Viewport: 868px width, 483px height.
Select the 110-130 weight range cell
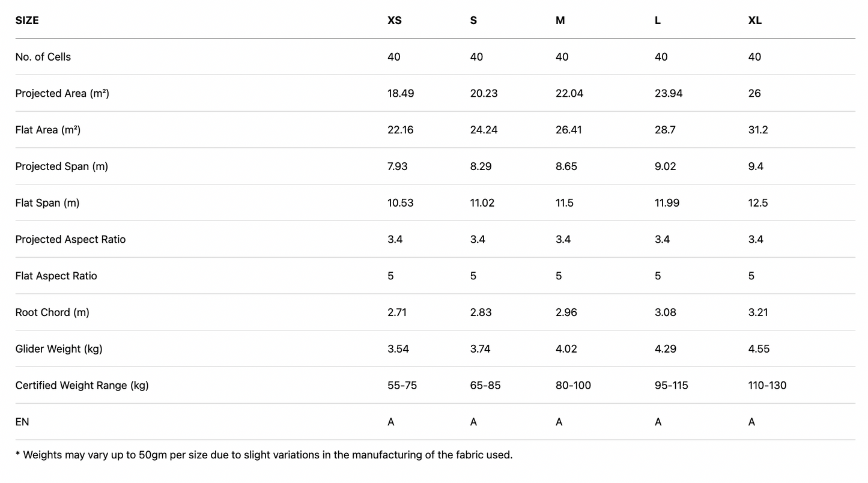coord(767,386)
